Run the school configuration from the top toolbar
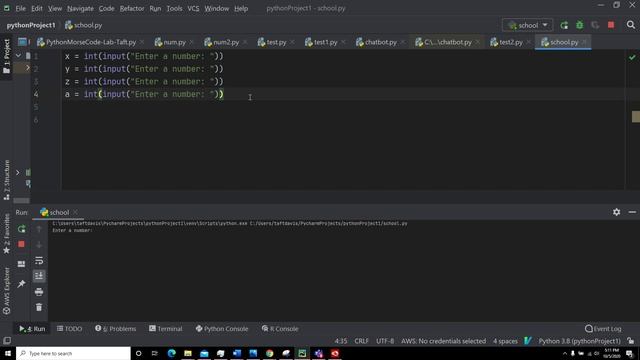 click(564, 25)
